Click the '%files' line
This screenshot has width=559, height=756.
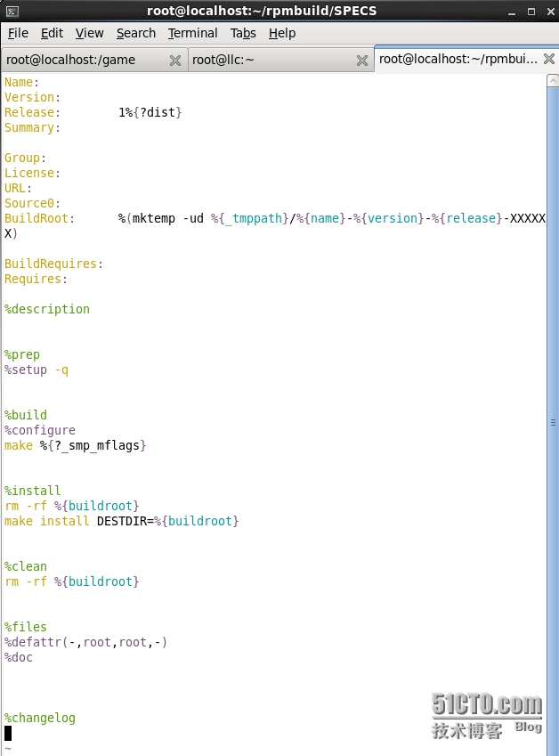coord(26,627)
